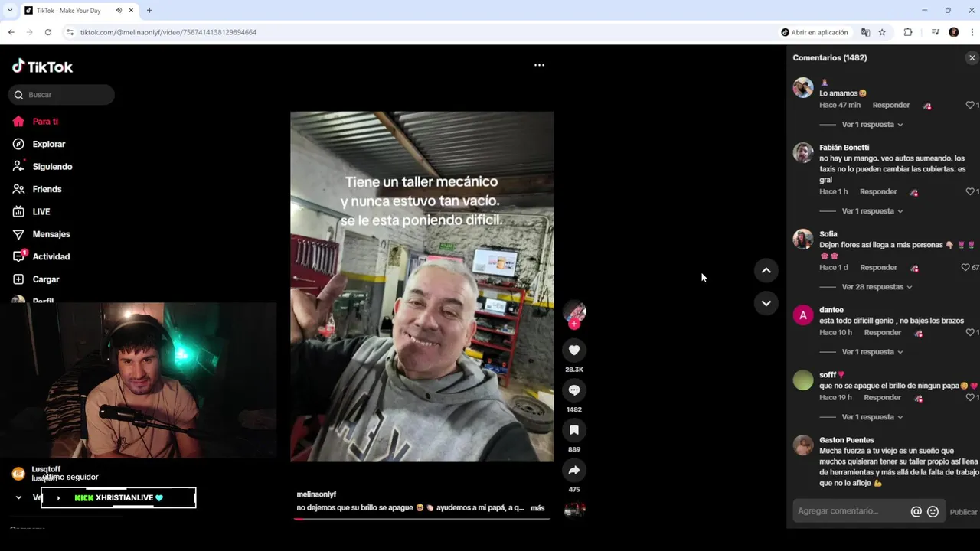This screenshot has height=551, width=980.
Task: Close the TikTok browser tab
Action: (x=131, y=11)
